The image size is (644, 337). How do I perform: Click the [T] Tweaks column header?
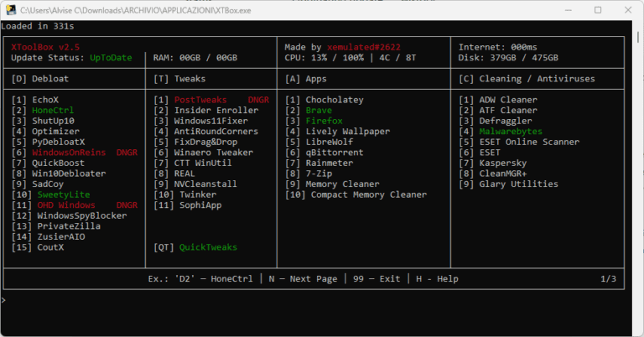pos(179,79)
